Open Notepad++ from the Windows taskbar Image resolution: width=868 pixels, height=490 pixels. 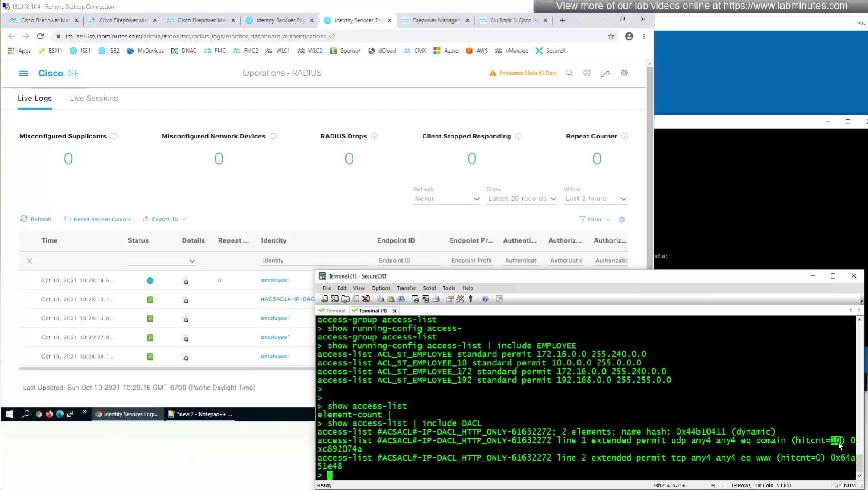[x=200, y=414]
